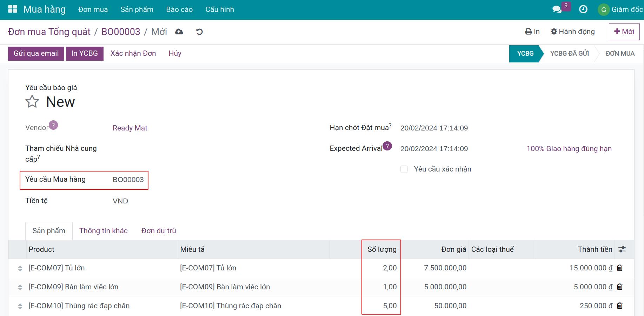Mark the order with the star icon

coord(32,102)
